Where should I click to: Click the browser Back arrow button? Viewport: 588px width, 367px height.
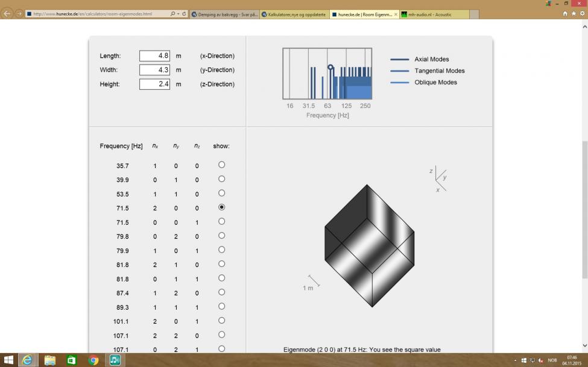point(8,14)
